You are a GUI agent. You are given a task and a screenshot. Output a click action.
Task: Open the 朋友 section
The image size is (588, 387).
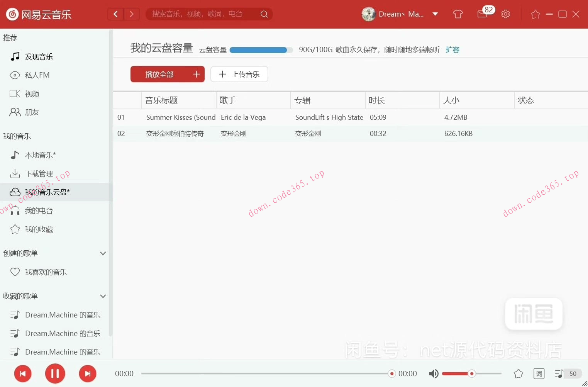pos(32,112)
